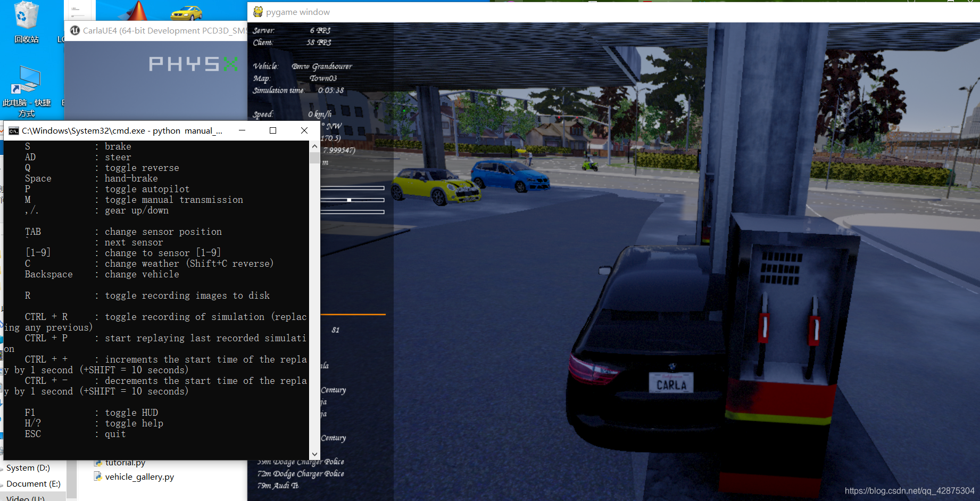The width and height of the screenshot is (980, 501).
Task: Click the CarlaUE4 window title text
Action: (164, 30)
